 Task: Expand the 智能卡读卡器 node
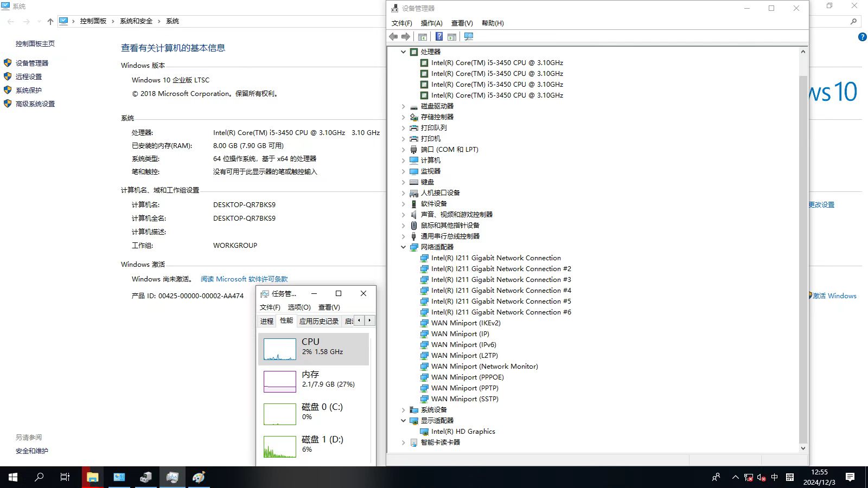coord(403,442)
